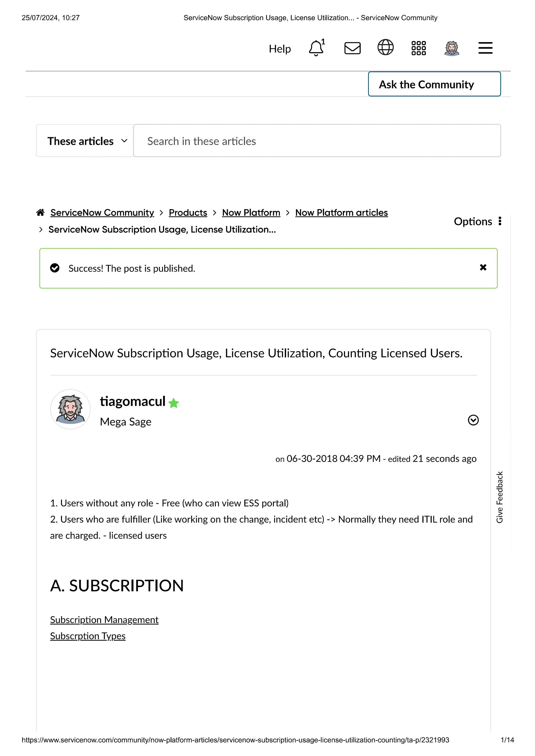535x756 pixels.
Task: Click the Search in these articles field
Action: 317,141
